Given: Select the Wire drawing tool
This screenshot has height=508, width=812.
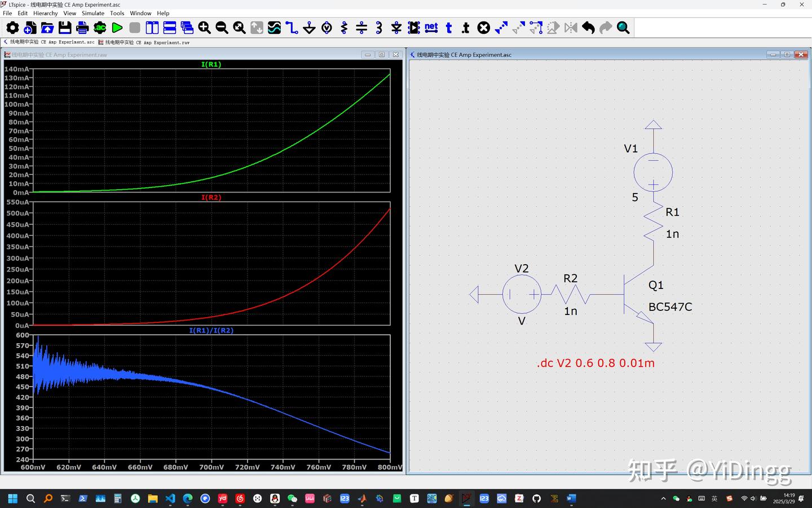Looking at the screenshot, I should click(292, 28).
